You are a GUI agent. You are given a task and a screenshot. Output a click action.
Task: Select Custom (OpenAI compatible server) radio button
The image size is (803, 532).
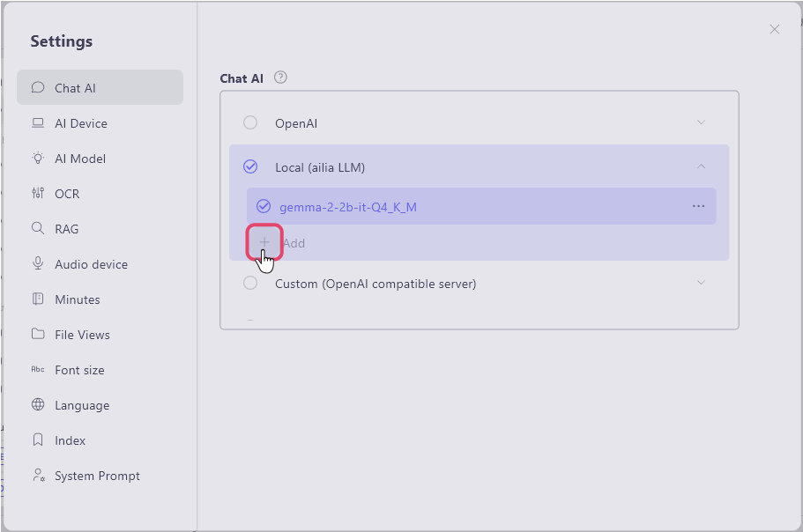250,284
